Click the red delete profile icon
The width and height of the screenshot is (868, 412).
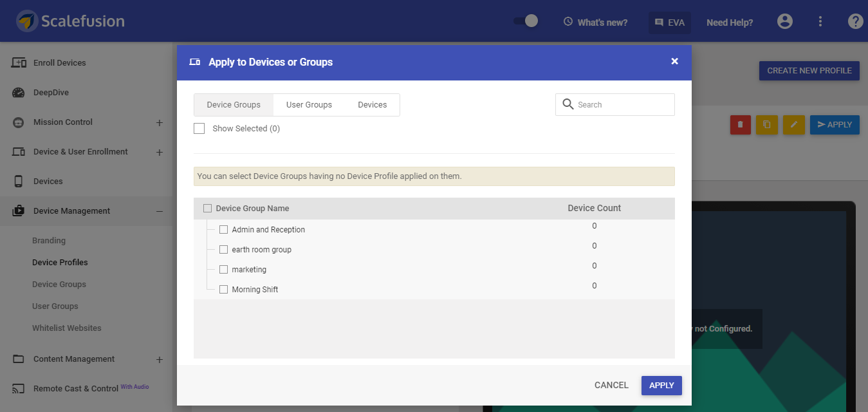[x=740, y=125]
